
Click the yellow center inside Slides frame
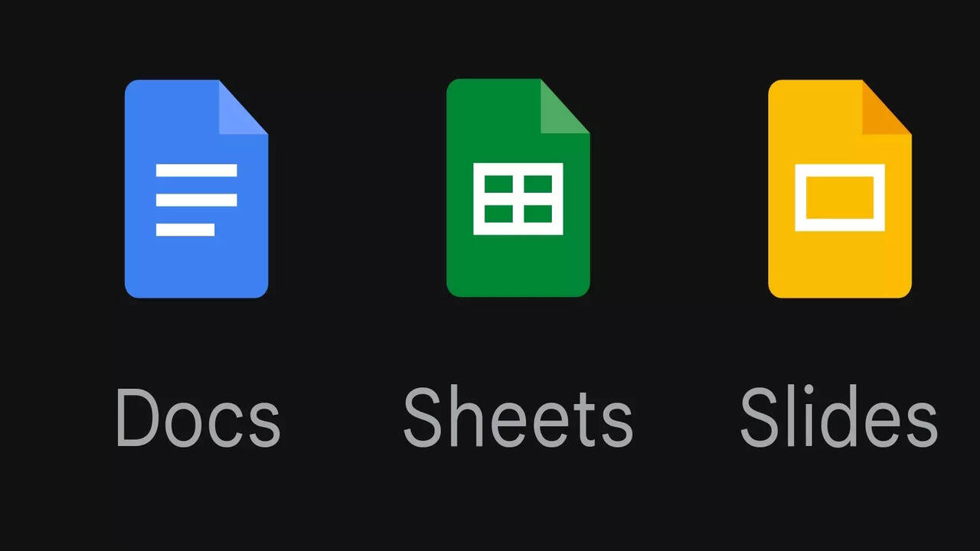pyautogui.click(x=840, y=197)
